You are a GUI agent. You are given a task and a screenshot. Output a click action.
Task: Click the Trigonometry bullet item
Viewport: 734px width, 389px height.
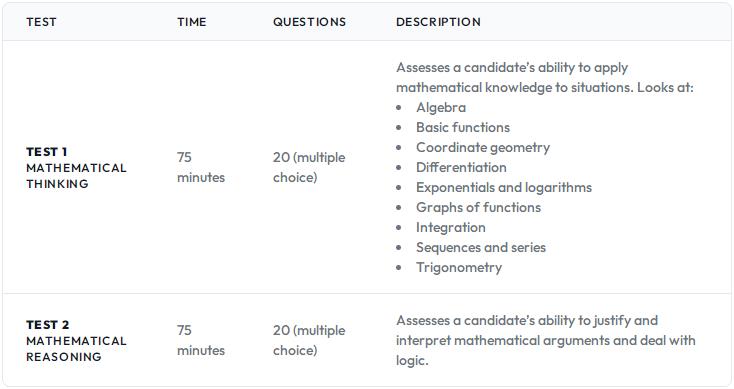[x=459, y=268]
